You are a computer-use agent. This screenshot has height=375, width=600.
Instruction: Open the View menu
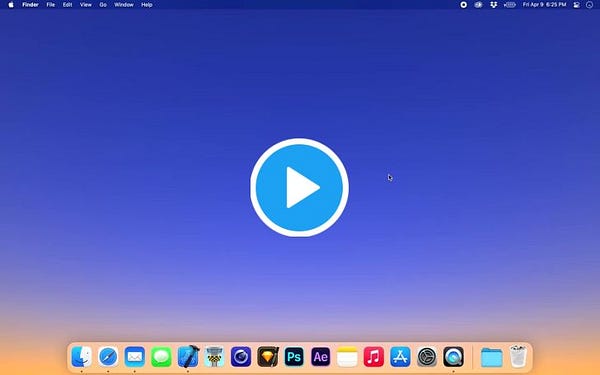(x=86, y=5)
